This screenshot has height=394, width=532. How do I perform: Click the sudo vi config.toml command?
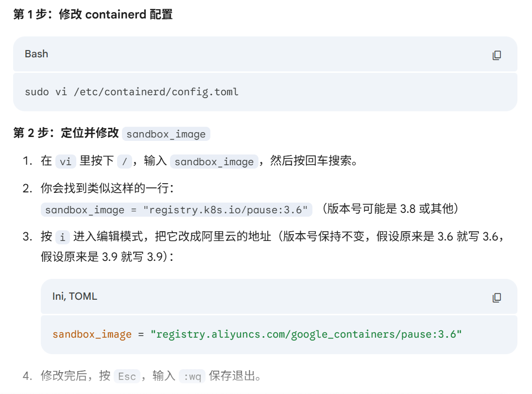click(132, 92)
